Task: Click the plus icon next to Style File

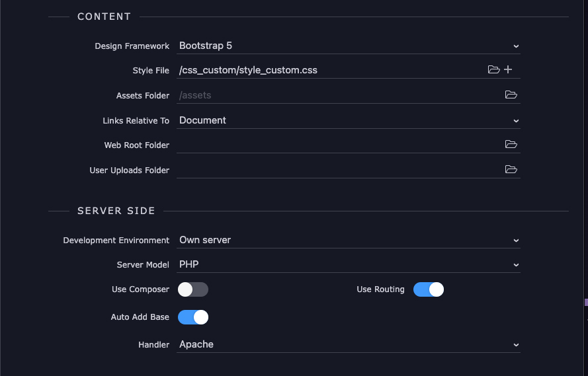Action: click(x=508, y=69)
